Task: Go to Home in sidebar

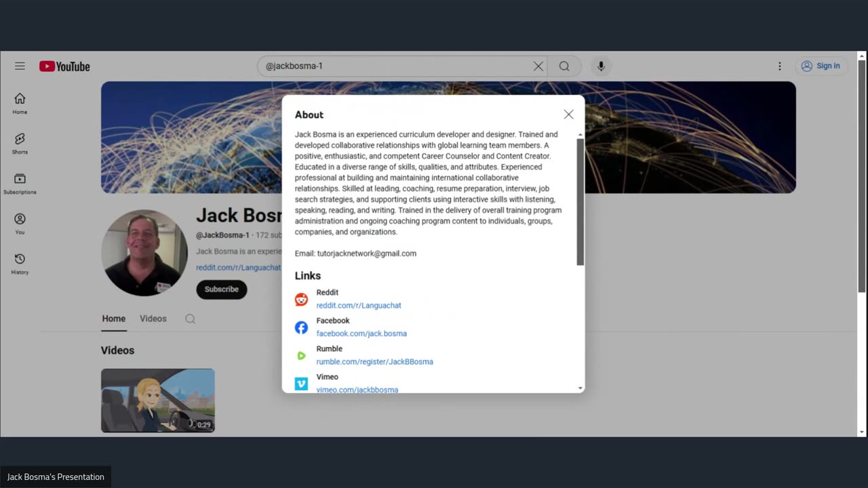Action: 20,104
